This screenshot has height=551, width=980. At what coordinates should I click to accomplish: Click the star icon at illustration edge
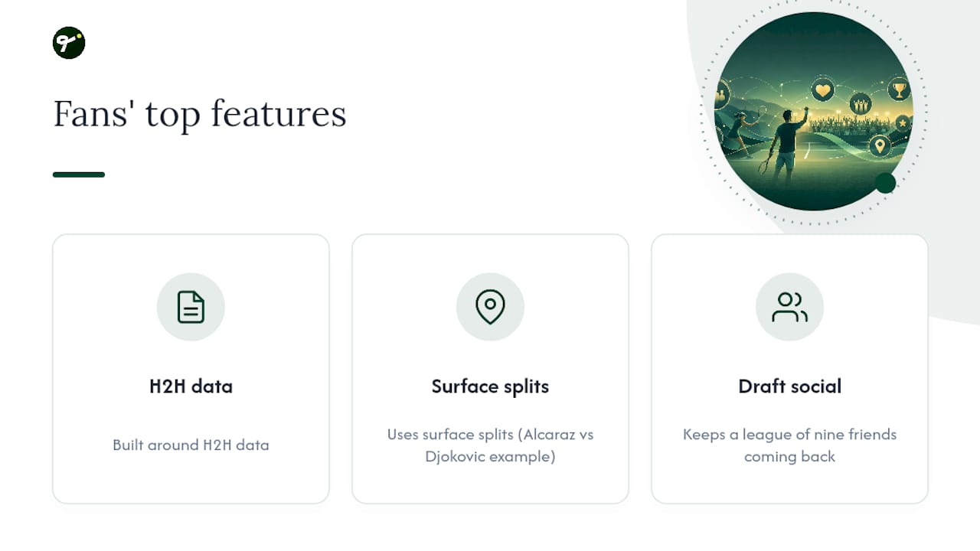point(902,122)
